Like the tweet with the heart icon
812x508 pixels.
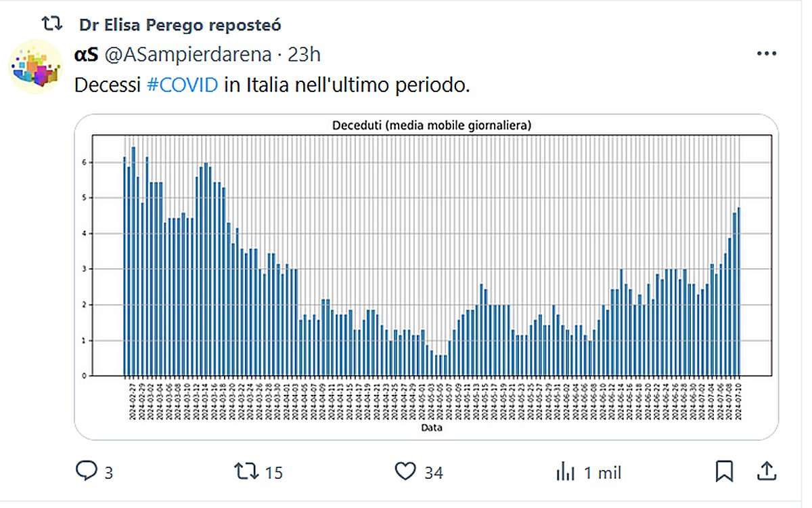(405, 471)
